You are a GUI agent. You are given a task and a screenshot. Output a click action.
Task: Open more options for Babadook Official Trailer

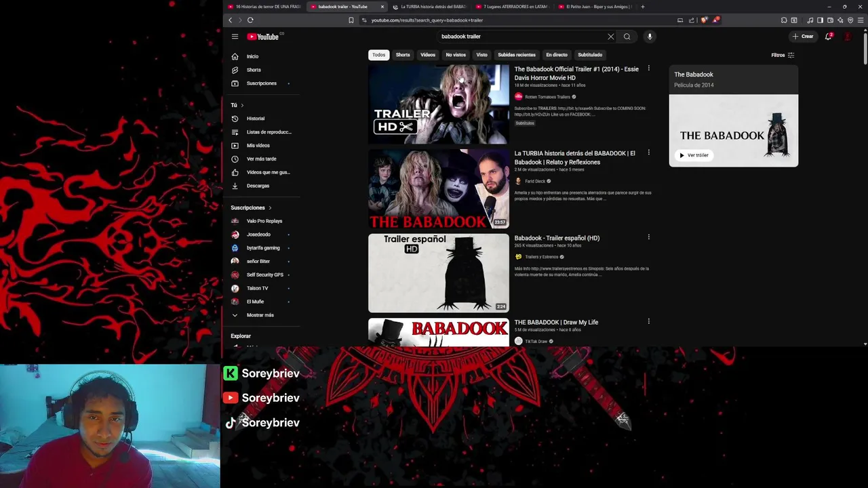(x=648, y=68)
